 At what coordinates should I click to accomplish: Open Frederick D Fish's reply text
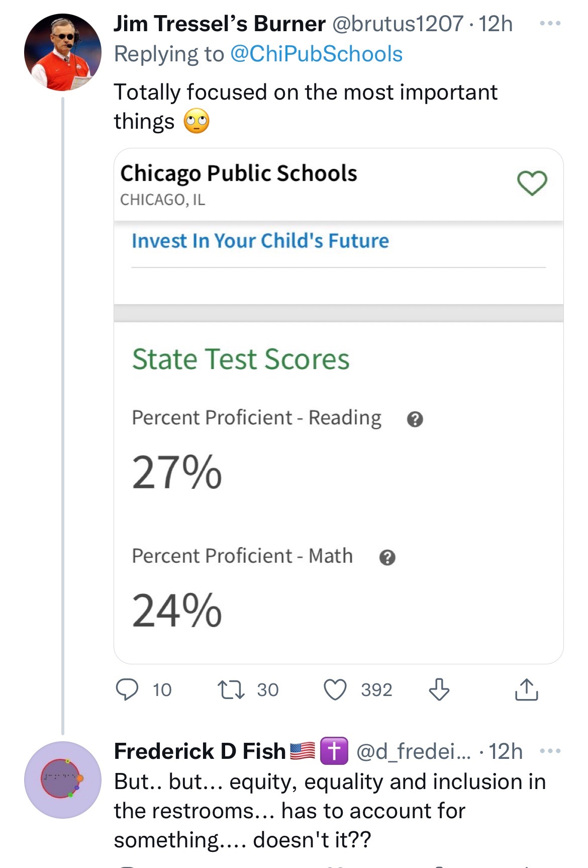(x=330, y=811)
